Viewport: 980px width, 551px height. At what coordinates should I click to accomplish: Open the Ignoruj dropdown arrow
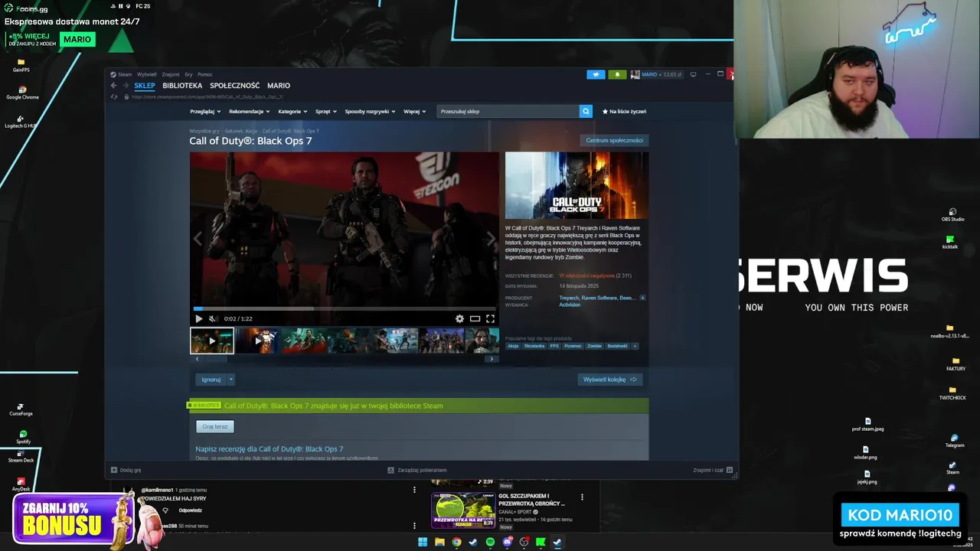(x=230, y=380)
